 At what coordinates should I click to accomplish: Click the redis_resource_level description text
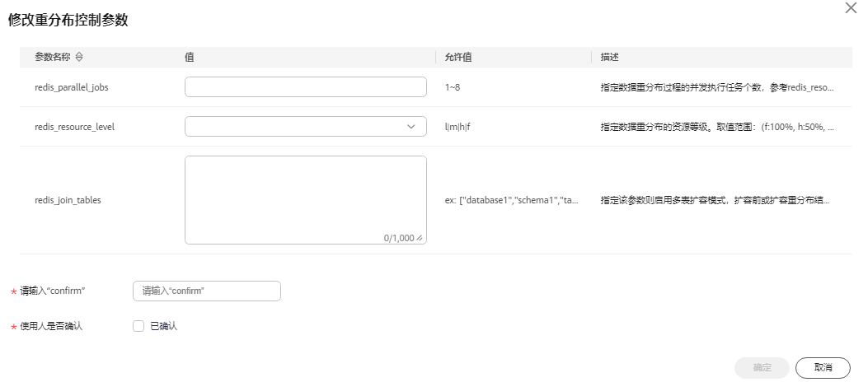[717, 127]
